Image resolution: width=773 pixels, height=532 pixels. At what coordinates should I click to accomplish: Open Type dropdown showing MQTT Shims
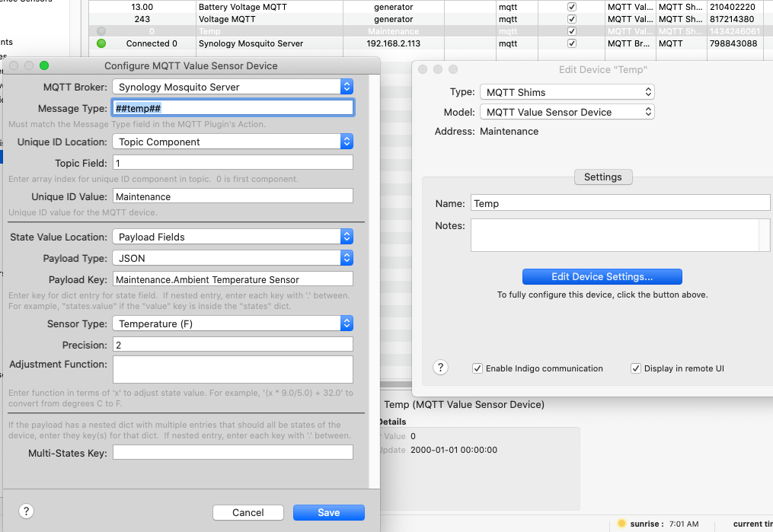567,92
